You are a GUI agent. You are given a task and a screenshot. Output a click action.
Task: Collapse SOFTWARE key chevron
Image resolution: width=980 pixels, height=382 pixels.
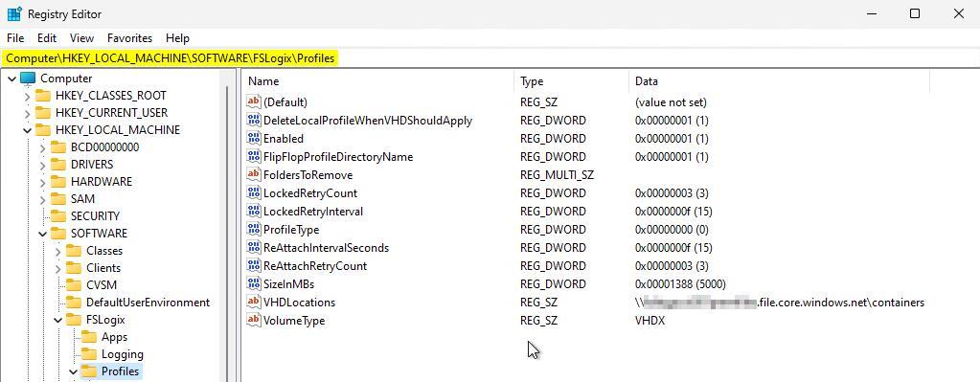pos(42,234)
